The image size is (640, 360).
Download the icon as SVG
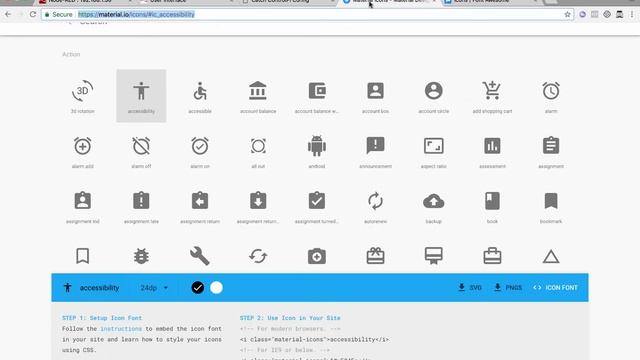[470, 287]
